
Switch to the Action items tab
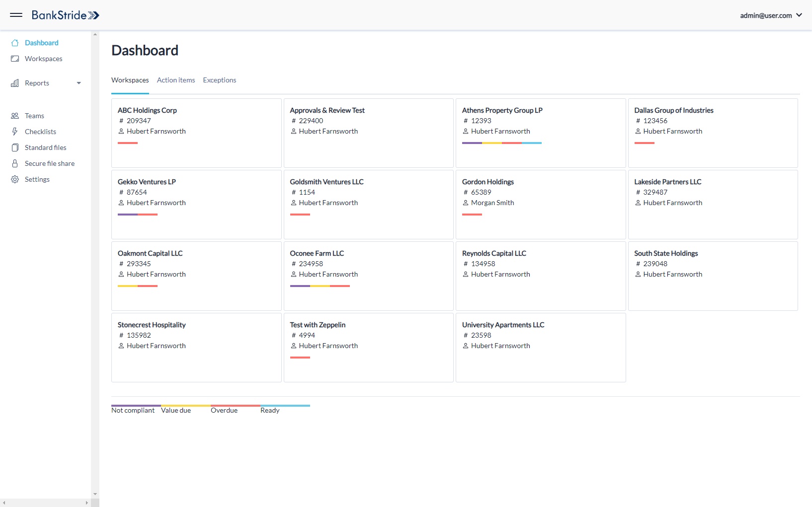[x=176, y=80]
